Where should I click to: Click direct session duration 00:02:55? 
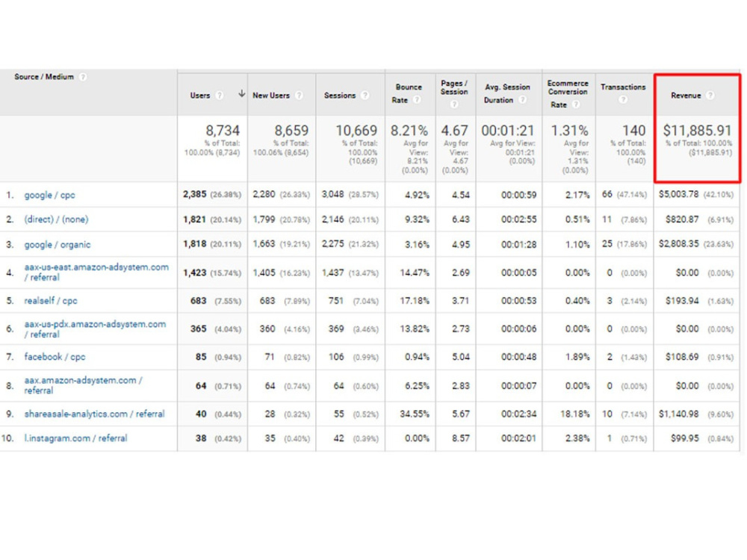point(519,219)
